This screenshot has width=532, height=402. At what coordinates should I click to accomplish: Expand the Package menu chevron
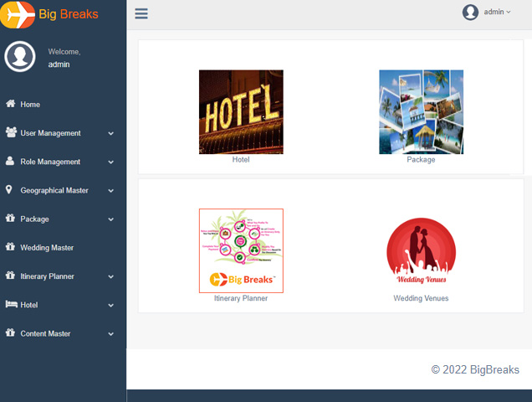click(110, 219)
